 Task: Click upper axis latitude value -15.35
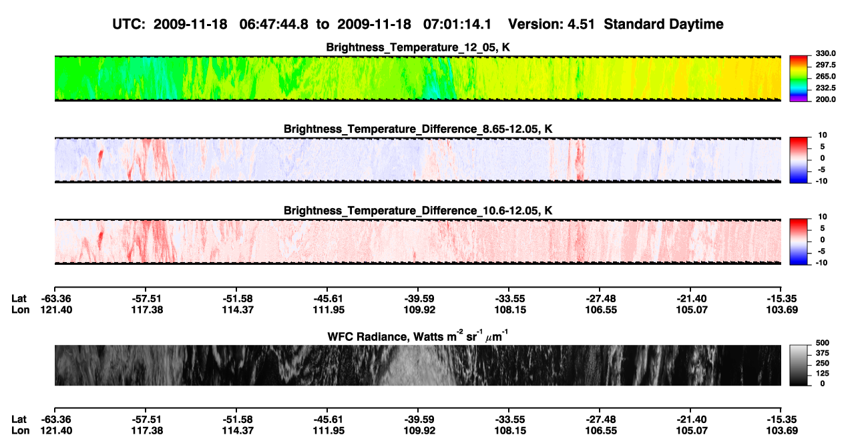coord(782,298)
